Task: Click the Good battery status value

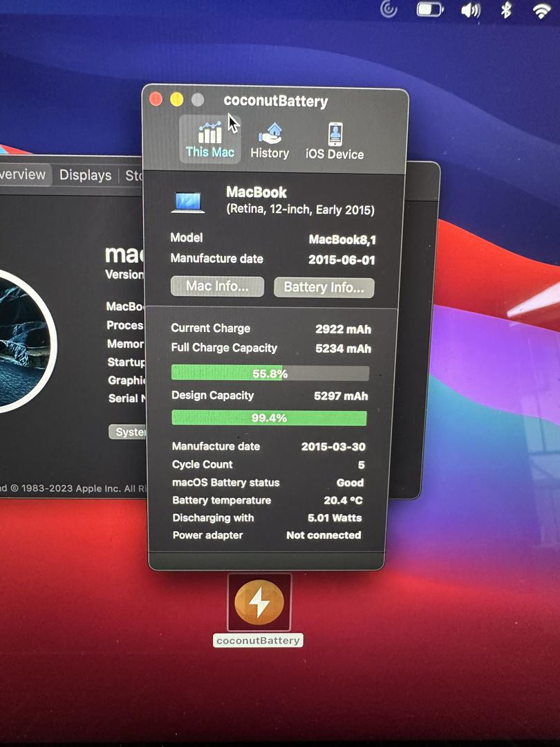Action: point(350,483)
